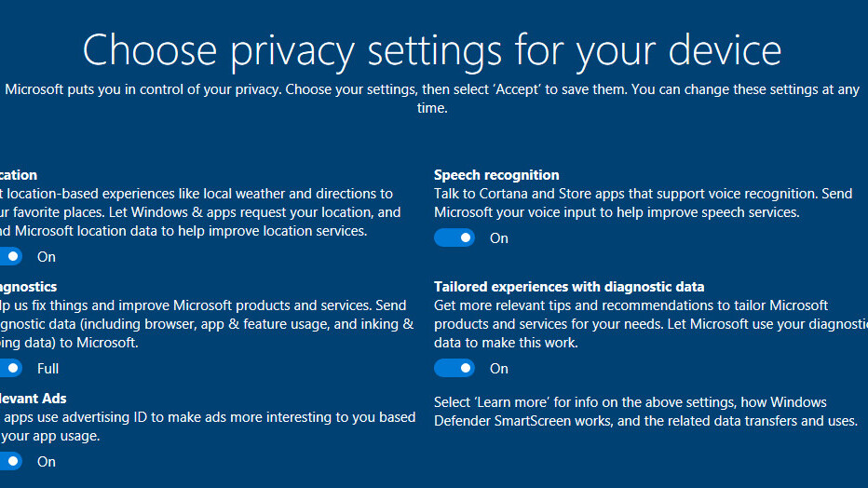Viewport: 868px width, 488px height.
Task: Click the 'On' label under Tailored experiences
Action: (x=499, y=369)
